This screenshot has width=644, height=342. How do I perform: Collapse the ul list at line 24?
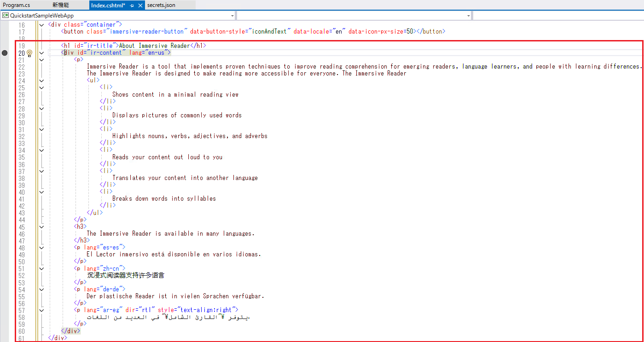(x=42, y=81)
